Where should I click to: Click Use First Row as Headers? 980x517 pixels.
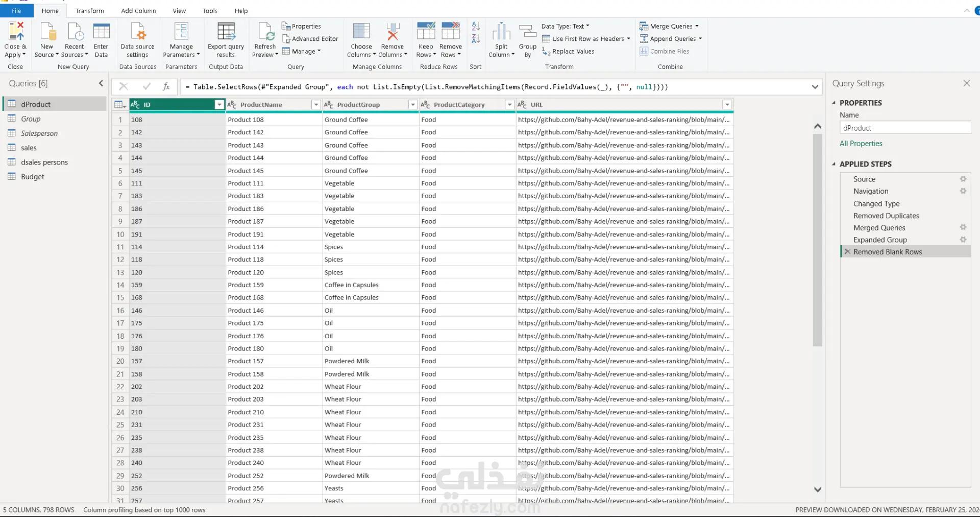(586, 39)
